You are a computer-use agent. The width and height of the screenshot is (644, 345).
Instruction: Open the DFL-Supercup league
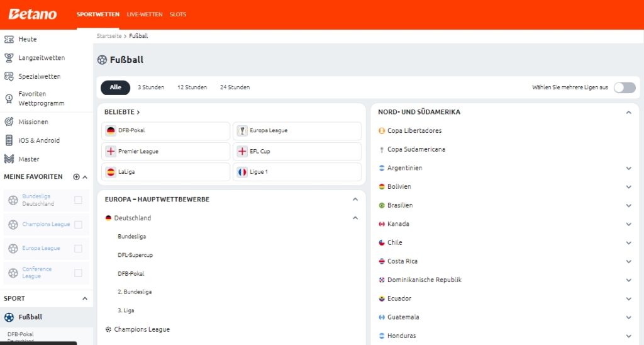tap(135, 255)
